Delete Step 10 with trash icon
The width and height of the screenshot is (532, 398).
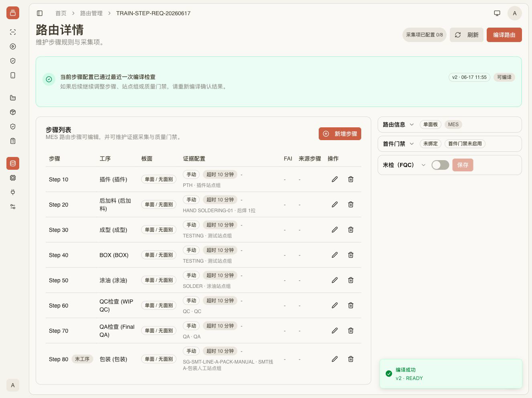click(x=351, y=179)
